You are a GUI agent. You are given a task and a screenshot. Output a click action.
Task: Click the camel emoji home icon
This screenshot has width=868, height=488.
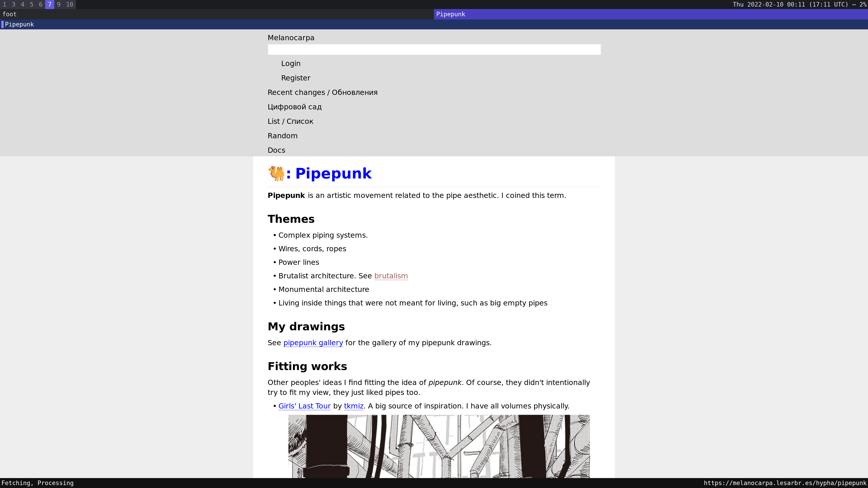pyautogui.click(x=277, y=174)
